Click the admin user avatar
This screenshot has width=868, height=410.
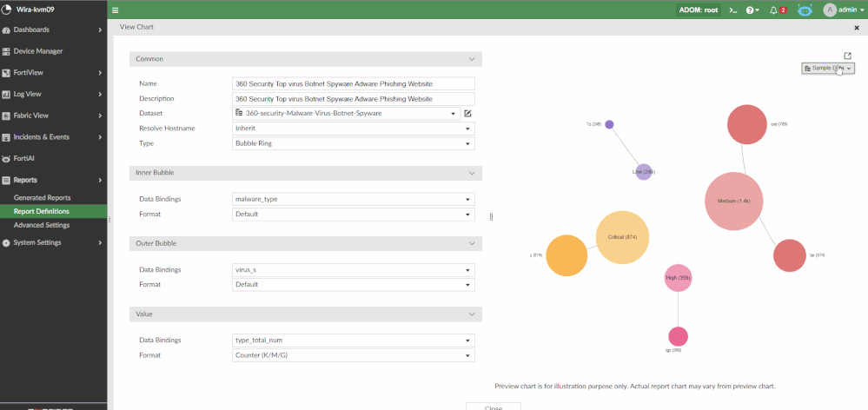click(830, 10)
